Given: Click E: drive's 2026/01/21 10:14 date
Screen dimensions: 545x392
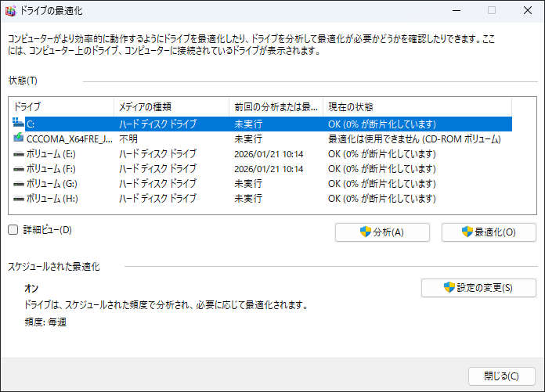Looking at the screenshot, I should 269,154.
